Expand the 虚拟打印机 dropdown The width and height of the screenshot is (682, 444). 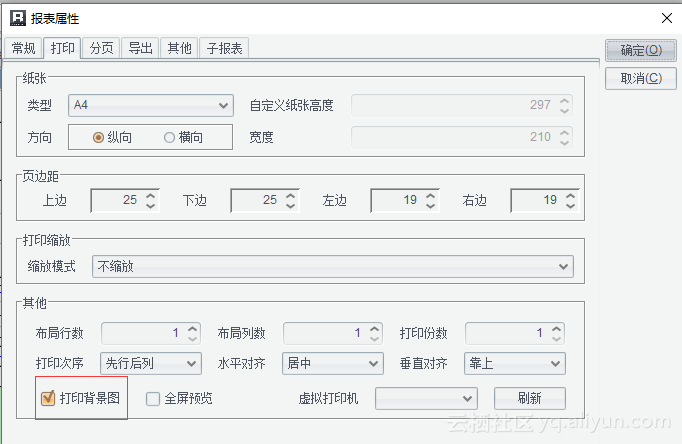pyautogui.click(x=426, y=398)
